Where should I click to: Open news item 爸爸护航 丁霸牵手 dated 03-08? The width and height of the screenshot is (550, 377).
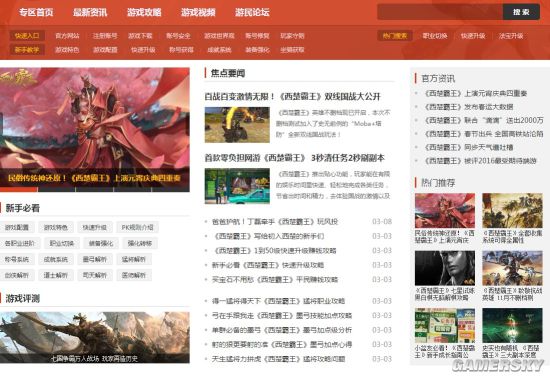click(x=275, y=222)
